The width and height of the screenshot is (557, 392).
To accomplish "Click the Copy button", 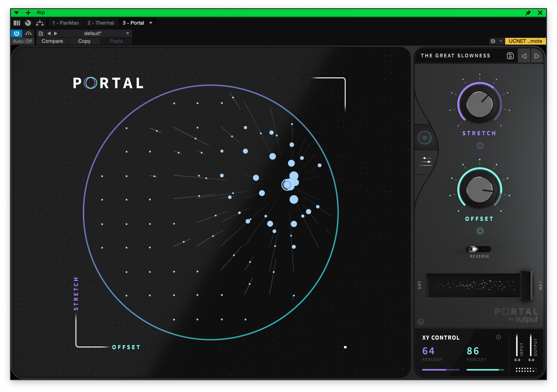I will point(84,41).
